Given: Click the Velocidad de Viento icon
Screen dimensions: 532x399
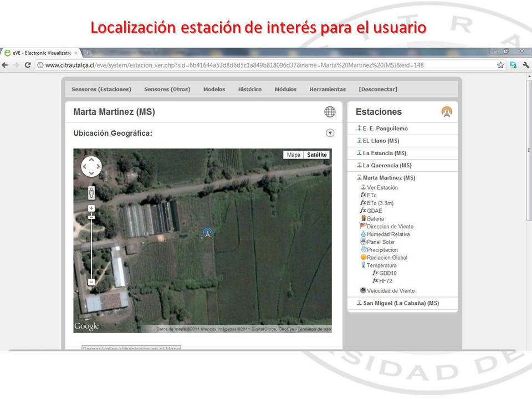Looking at the screenshot, I should [x=363, y=290].
